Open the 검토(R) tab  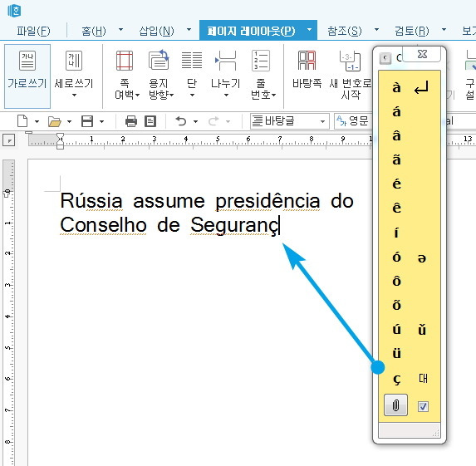(x=412, y=31)
